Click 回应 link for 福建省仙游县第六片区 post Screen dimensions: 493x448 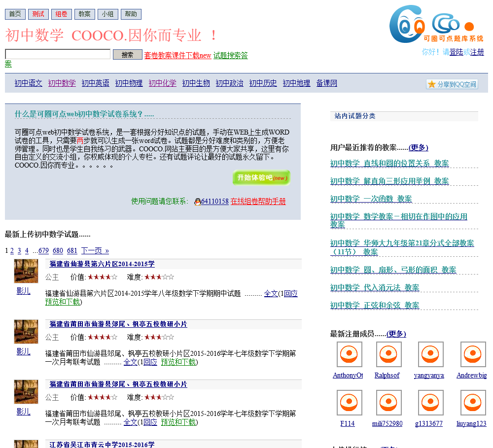pos(291,294)
